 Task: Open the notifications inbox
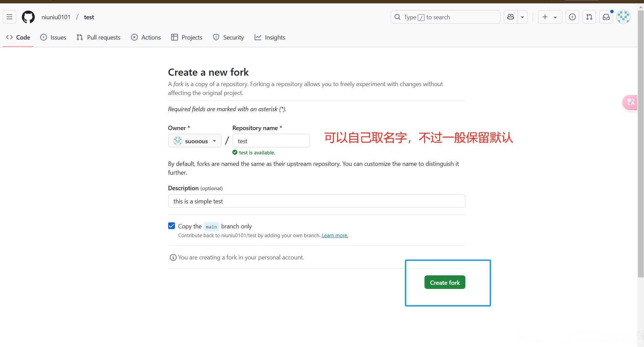pos(606,17)
